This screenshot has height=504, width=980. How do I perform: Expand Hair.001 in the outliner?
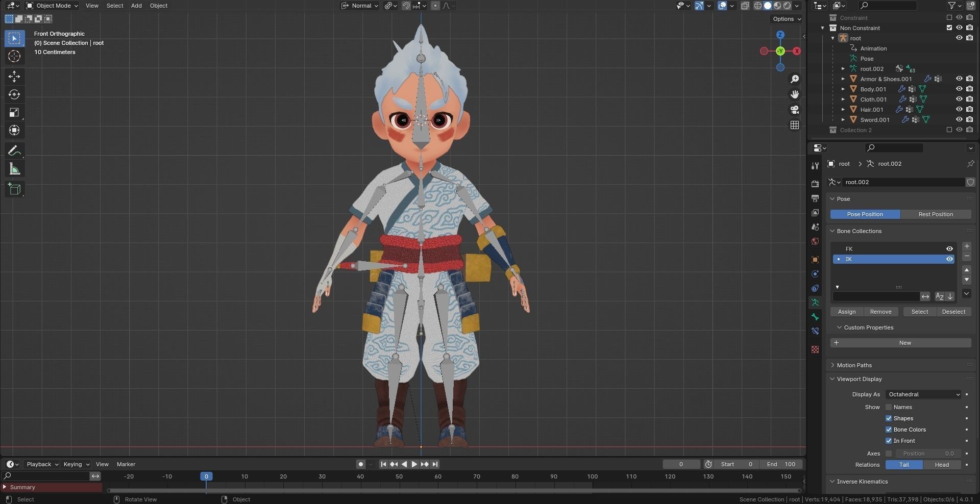click(843, 110)
